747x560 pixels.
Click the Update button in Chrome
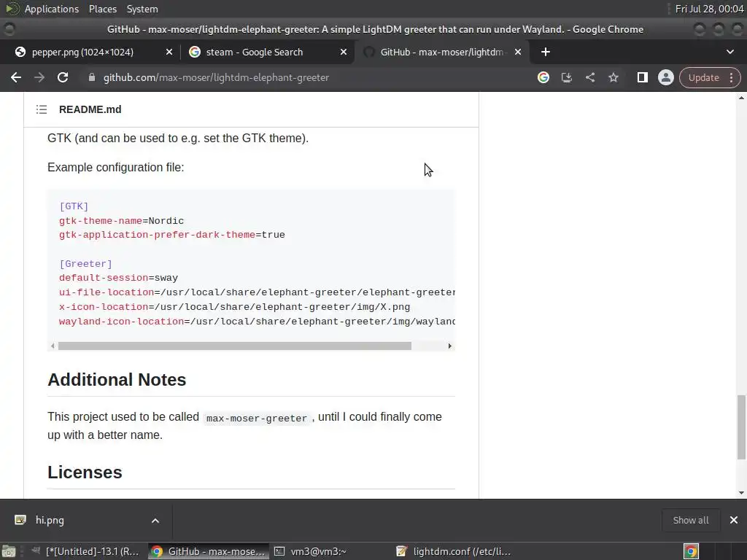[x=704, y=77]
